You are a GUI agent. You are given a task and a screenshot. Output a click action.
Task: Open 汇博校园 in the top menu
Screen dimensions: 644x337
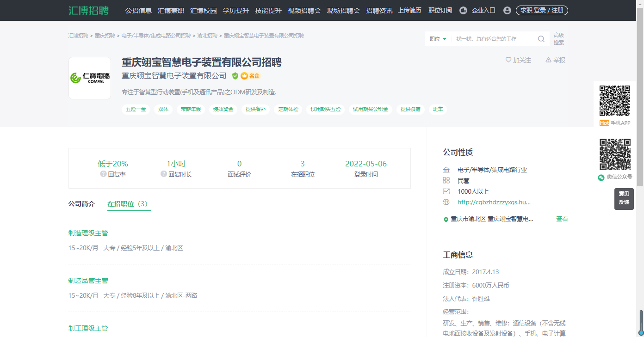tap(204, 10)
